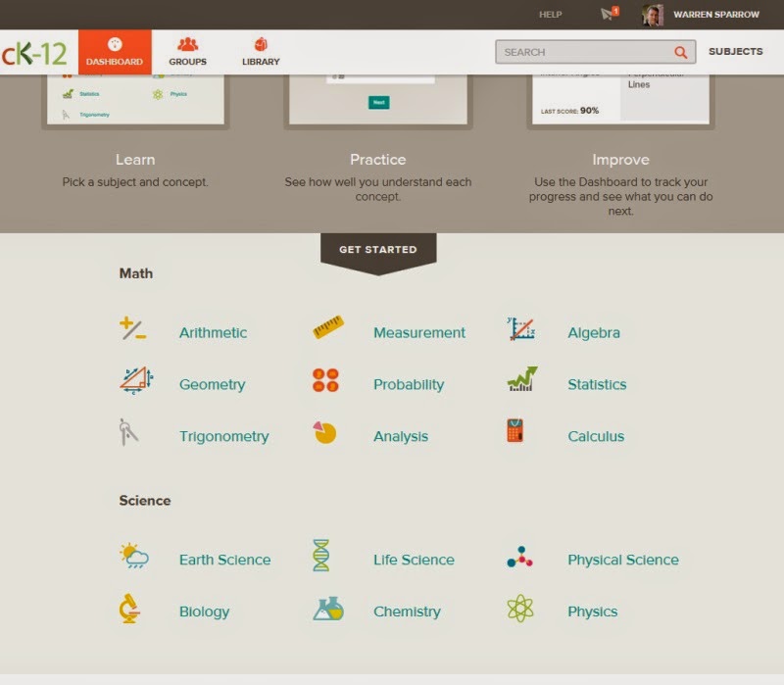Click the Physics atom icon
This screenshot has height=685, width=784.
[x=520, y=608]
